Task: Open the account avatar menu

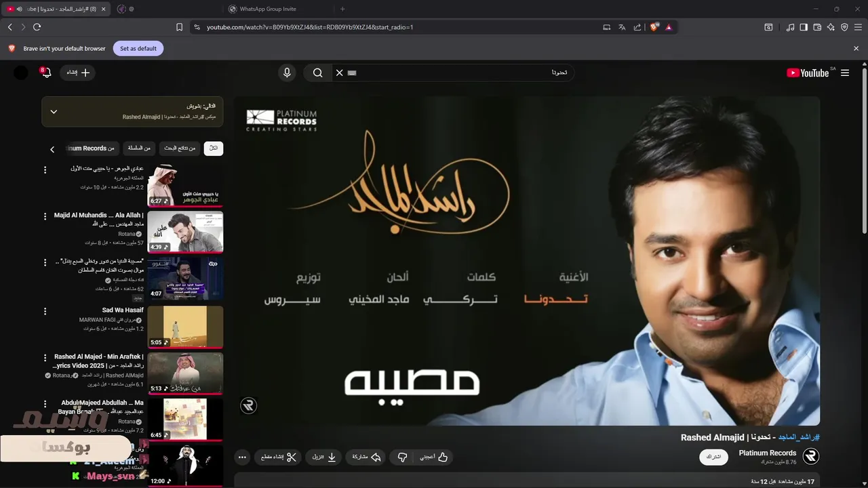Action: click(21, 73)
